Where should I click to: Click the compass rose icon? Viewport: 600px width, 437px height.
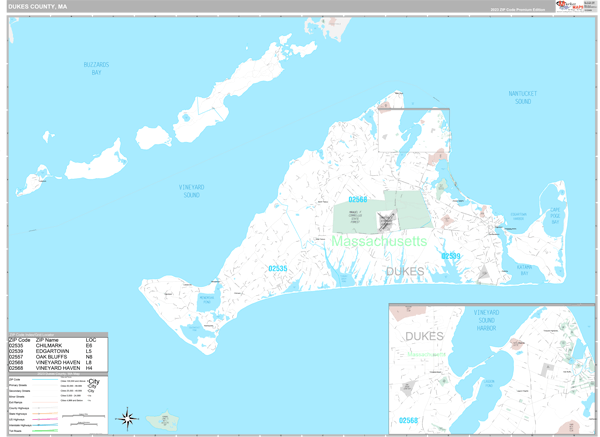128,417
